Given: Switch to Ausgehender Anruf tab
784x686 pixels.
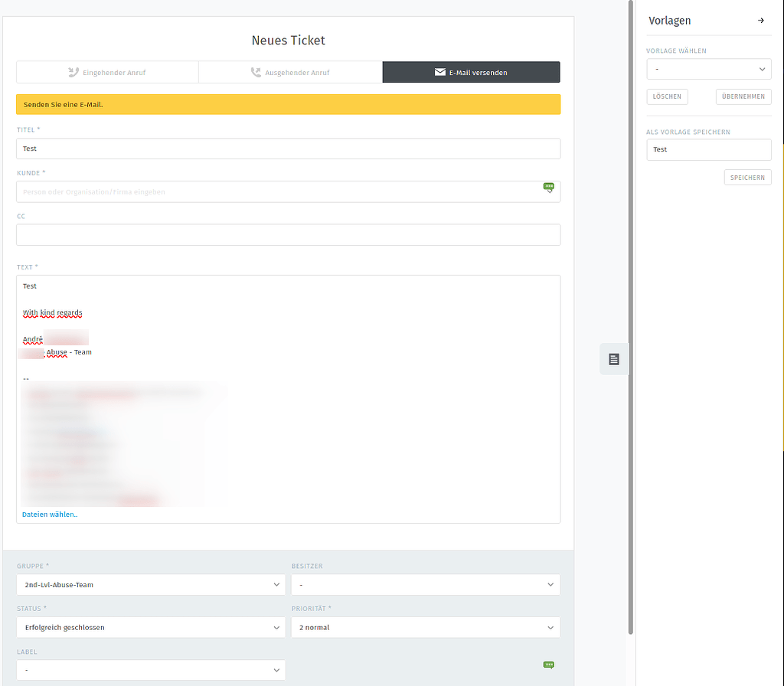Looking at the screenshot, I should pos(290,72).
